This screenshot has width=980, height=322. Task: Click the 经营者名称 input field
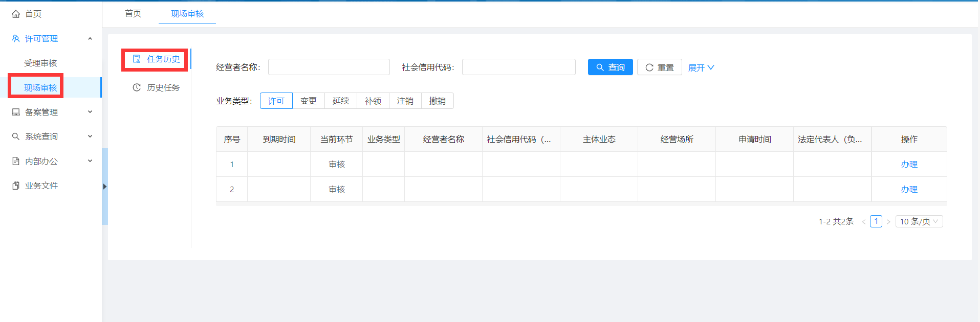[x=329, y=67]
